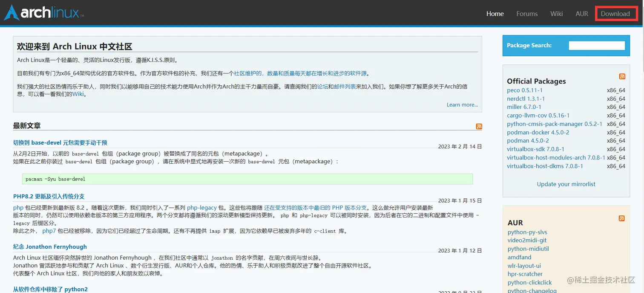644x293 pixels.
Task: Open package nerdctl 1.3.1-1
Action: tap(526, 99)
